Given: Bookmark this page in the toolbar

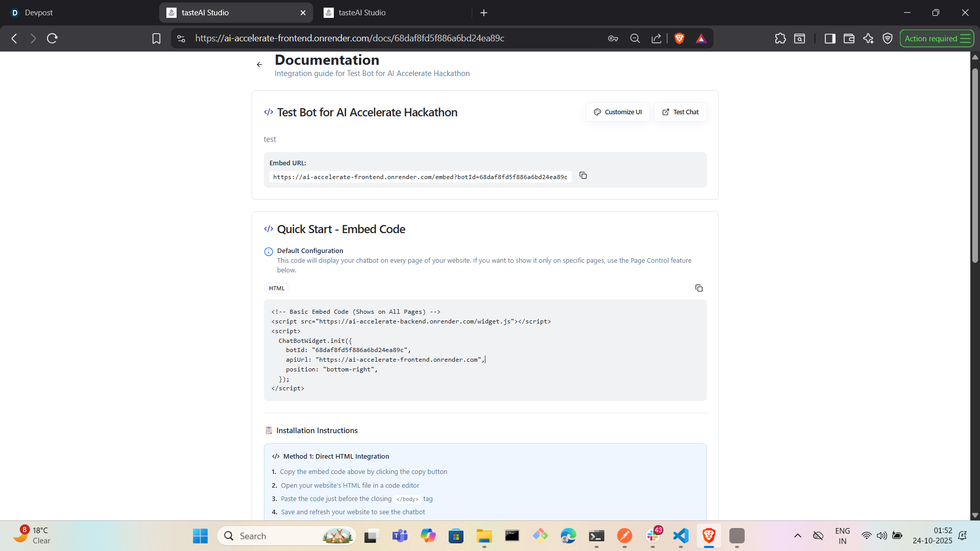Looking at the screenshot, I should pos(156,38).
